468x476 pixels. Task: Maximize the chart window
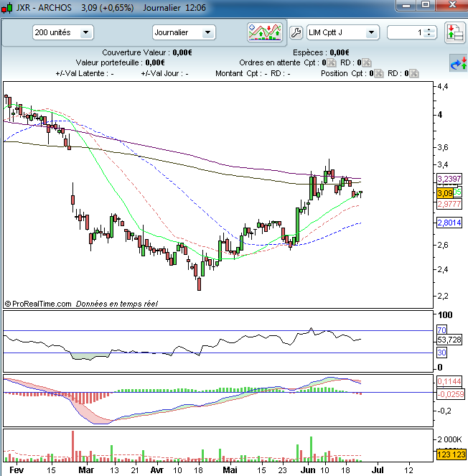click(426, 5)
